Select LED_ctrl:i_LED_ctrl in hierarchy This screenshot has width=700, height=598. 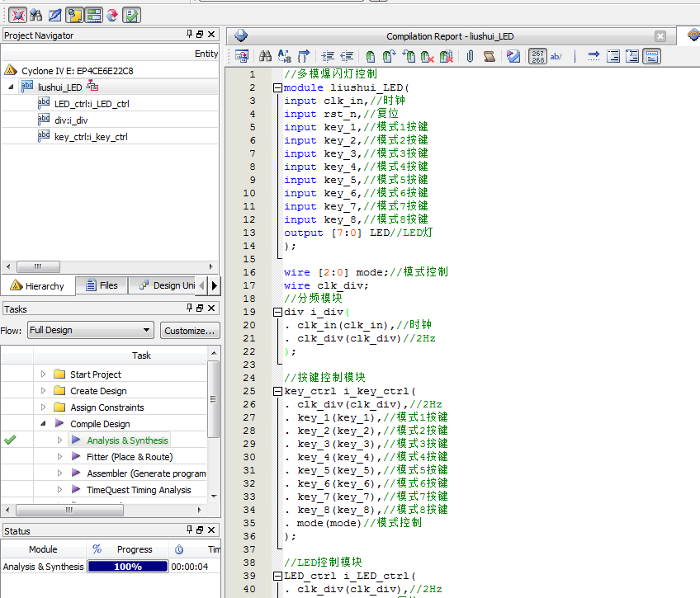[92, 104]
